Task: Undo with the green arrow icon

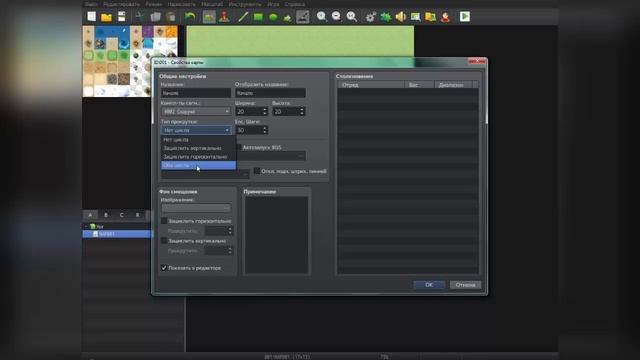Action: [x=190, y=17]
